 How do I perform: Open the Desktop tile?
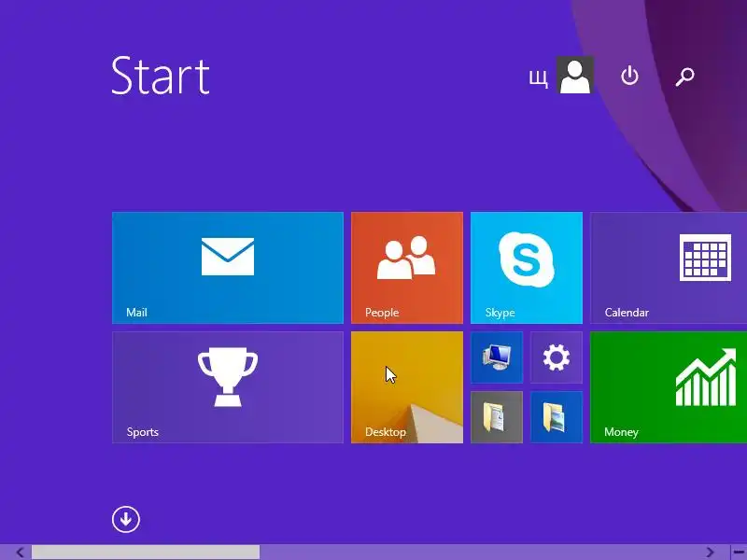click(407, 387)
